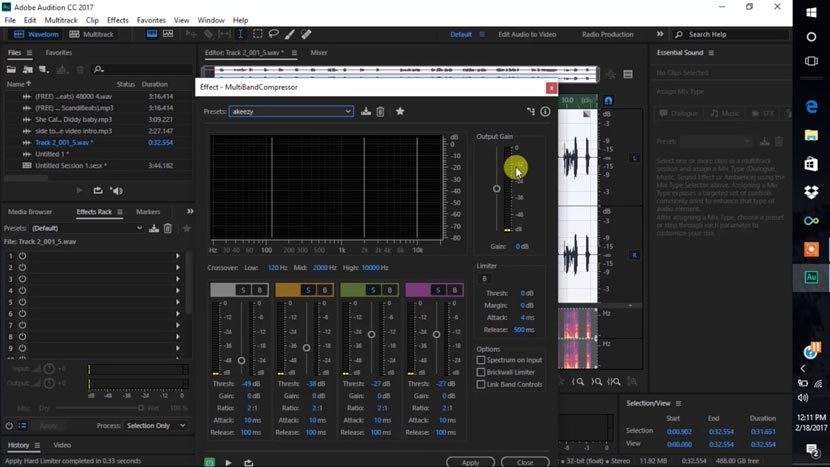Toggle Effects Rack main power button

point(9,426)
